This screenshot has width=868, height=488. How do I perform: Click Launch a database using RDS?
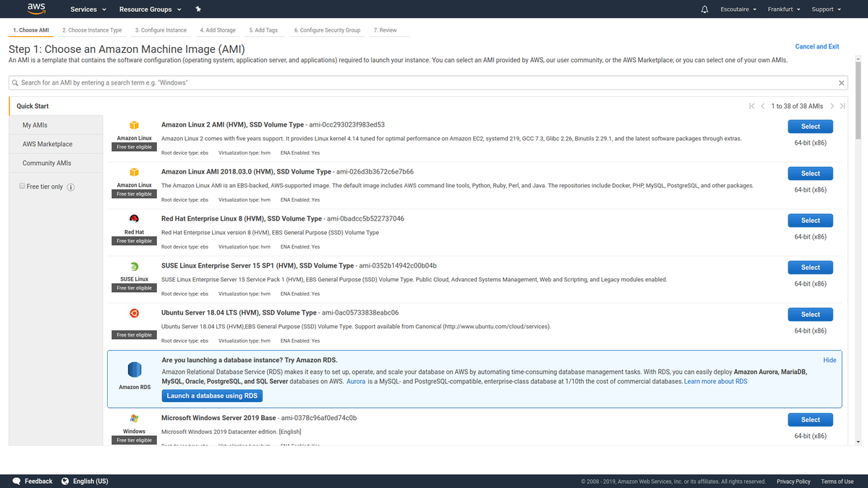[x=211, y=395]
